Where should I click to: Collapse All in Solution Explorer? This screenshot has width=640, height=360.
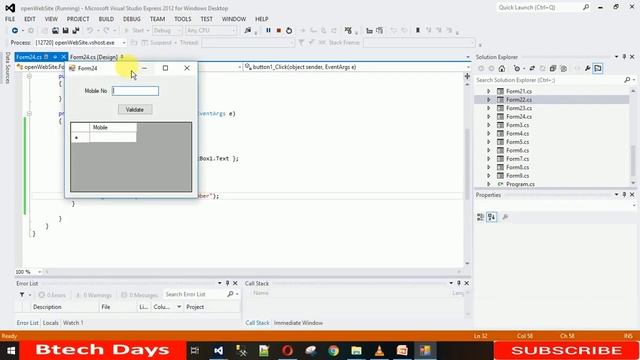point(553,69)
